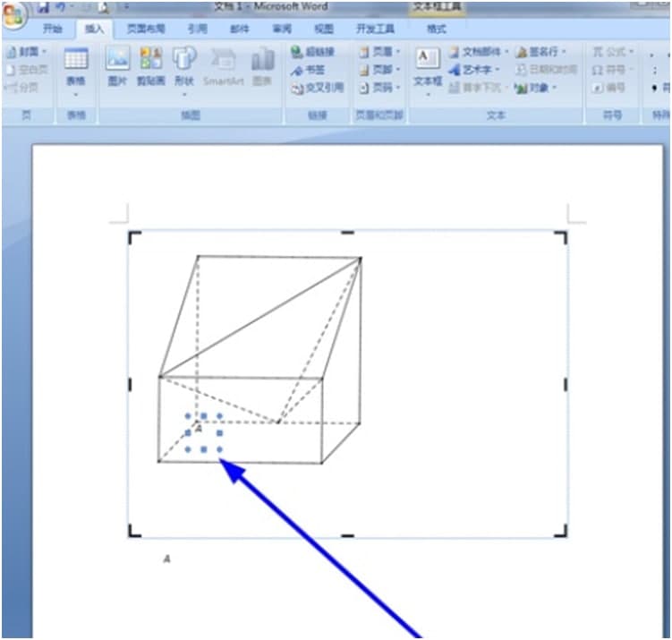Open the Footer (页脚) dropdown
This screenshot has width=672, height=640.
(x=379, y=70)
